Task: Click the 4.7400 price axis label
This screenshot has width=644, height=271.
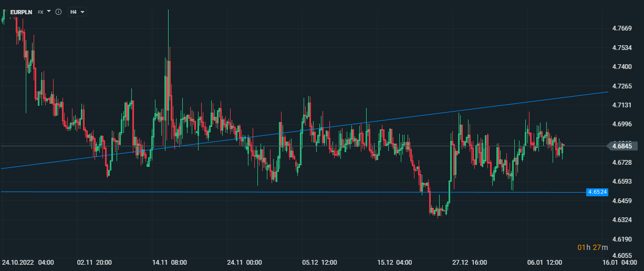Action: coord(622,67)
